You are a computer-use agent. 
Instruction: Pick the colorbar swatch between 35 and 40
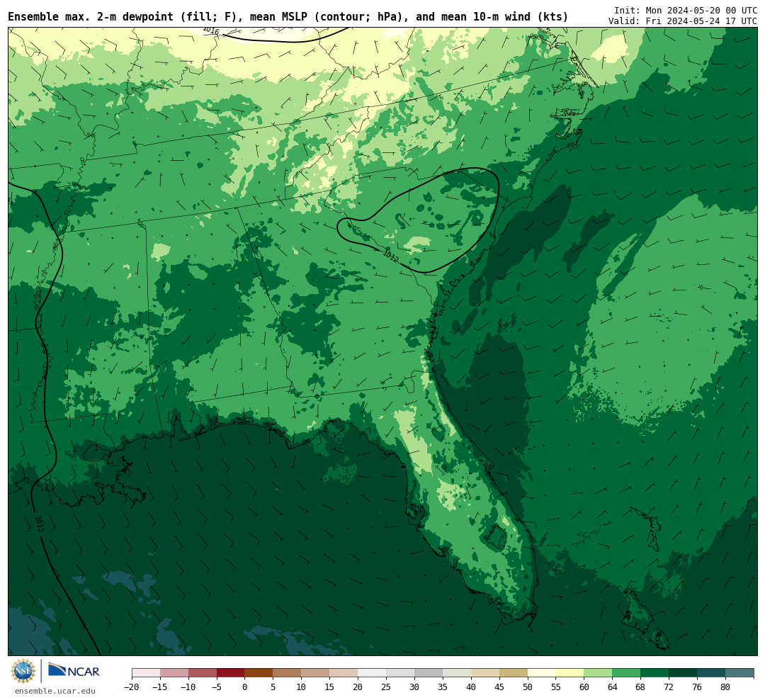[457, 672]
